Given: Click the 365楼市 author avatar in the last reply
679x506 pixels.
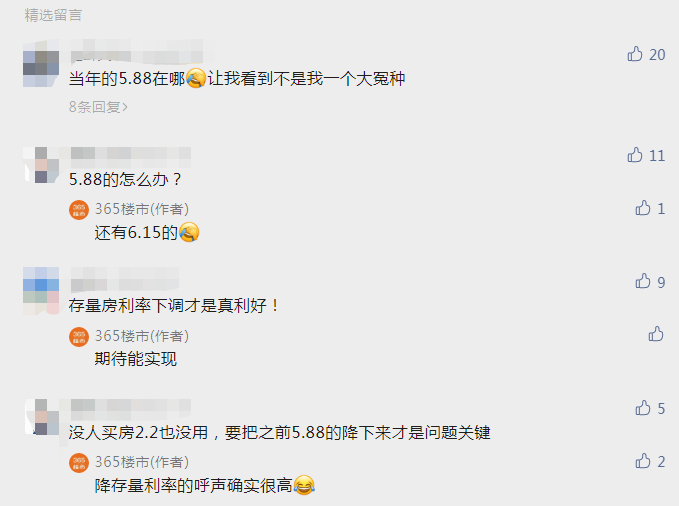Looking at the screenshot, I should tap(79, 463).
